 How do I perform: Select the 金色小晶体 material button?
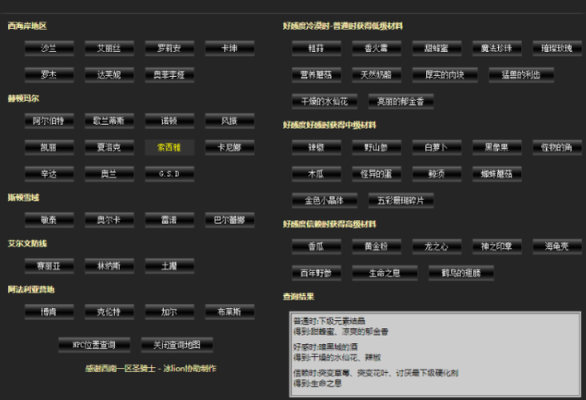pyautogui.click(x=324, y=200)
